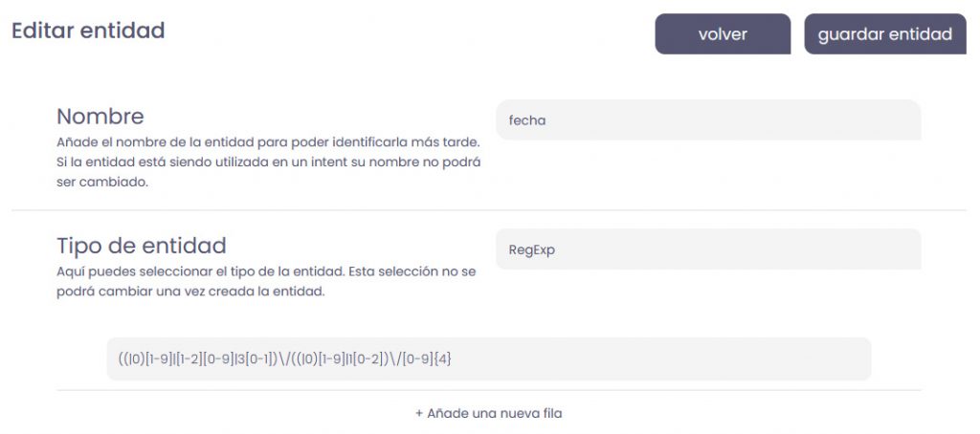Click the words "ser cambiado." in Nombre description
The height and width of the screenshot is (434, 980).
[102, 183]
